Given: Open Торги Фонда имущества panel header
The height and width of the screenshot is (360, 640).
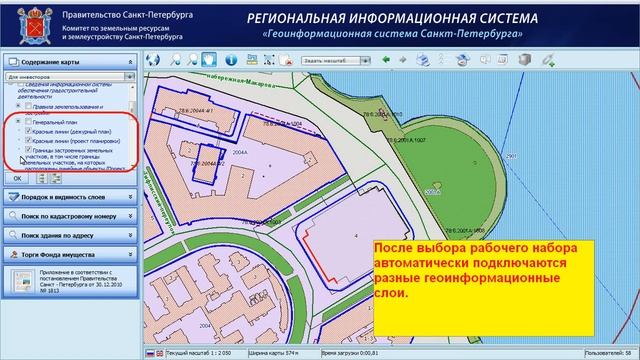Looking at the screenshot, I should [70, 254].
